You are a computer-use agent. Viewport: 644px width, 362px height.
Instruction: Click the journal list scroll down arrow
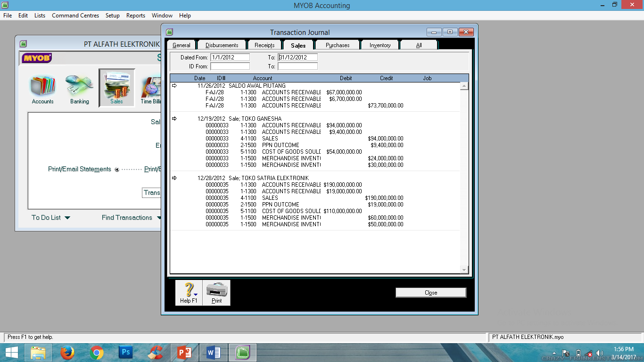tap(464, 270)
